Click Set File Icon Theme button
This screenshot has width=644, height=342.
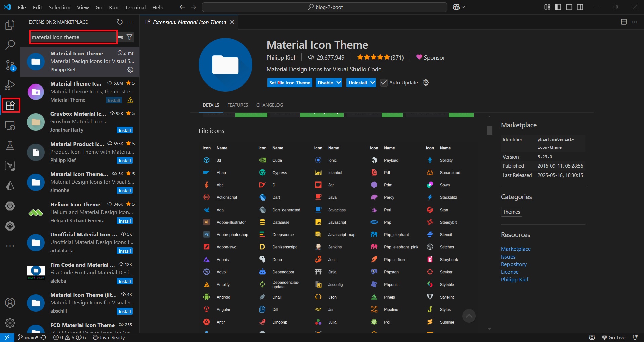[289, 83]
